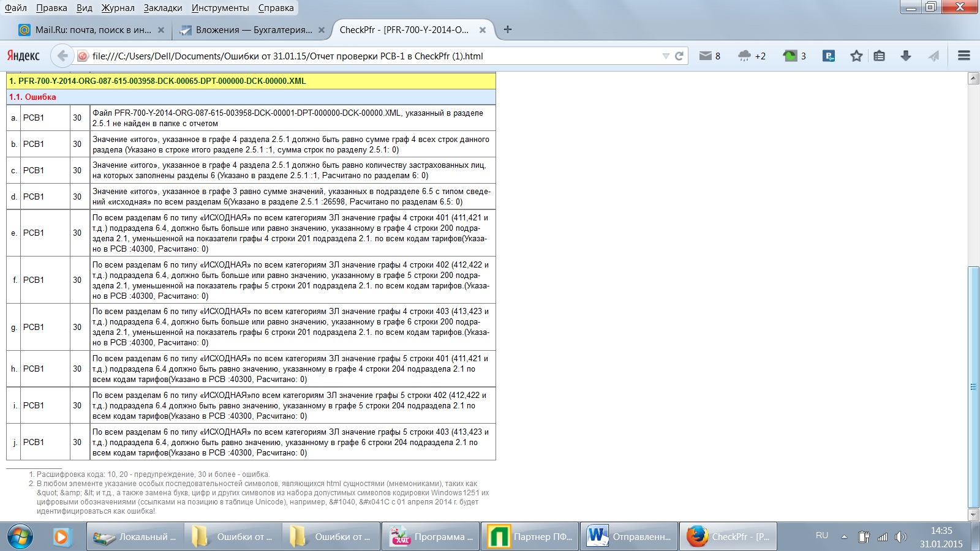Open the Инструменты menu
The image size is (980, 551).
pyautogui.click(x=220, y=8)
